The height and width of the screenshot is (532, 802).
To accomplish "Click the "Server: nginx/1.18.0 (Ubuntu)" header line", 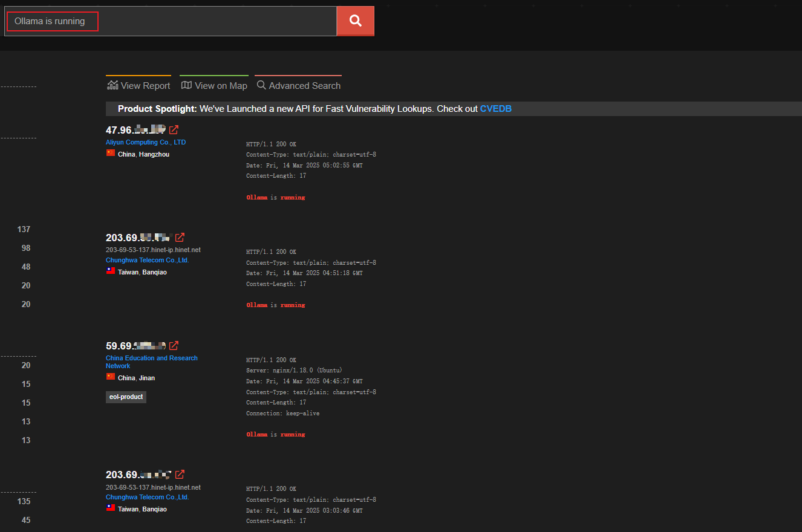I will tap(294, 371).
